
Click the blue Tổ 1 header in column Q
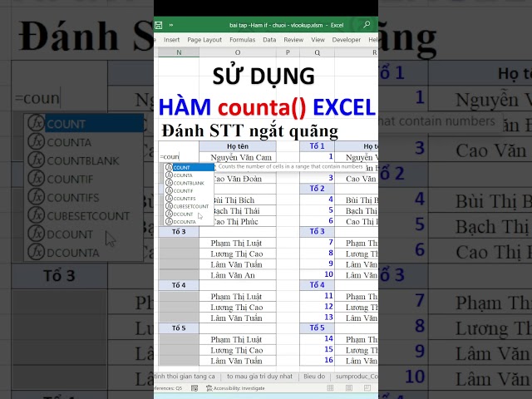click(318, 146)
